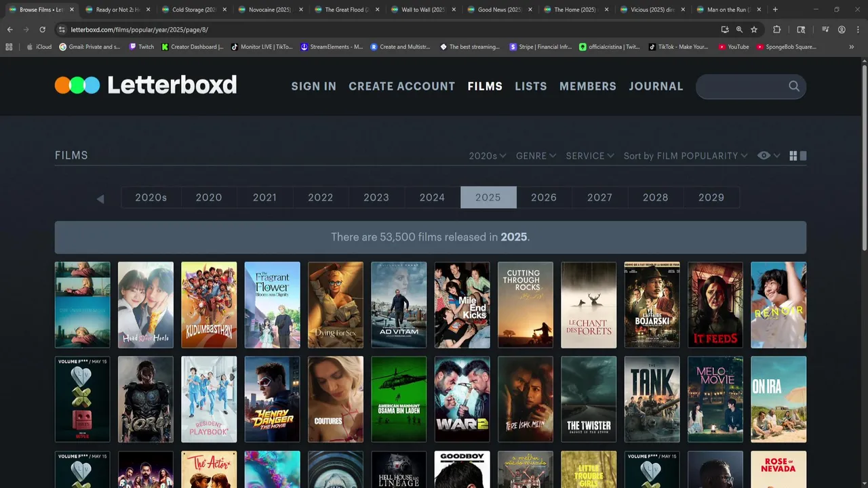868x488 pixels.
Task: Open the Henry Danger The Movie poster
Action: [273, 399]
